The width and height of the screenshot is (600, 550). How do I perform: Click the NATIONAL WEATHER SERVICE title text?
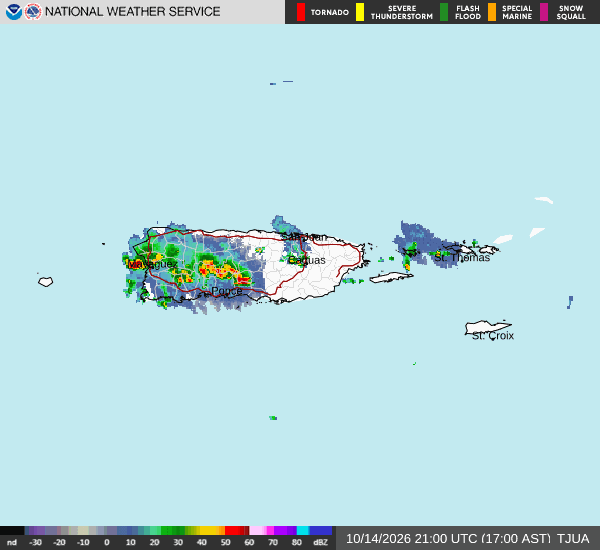tap(132, 11)
